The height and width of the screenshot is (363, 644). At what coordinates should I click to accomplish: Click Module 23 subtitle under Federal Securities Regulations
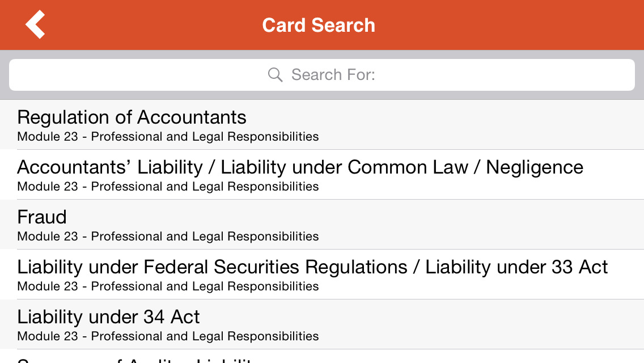(x=168, y=286)
